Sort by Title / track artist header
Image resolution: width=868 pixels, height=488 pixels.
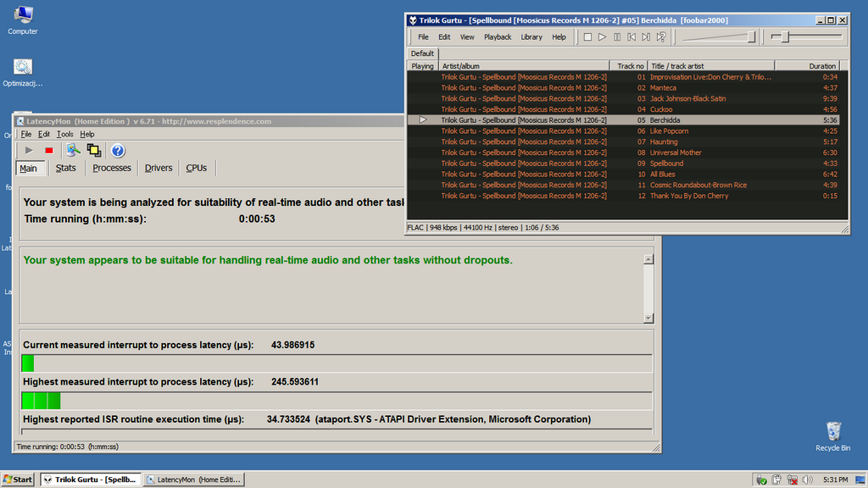click(711, 66)
